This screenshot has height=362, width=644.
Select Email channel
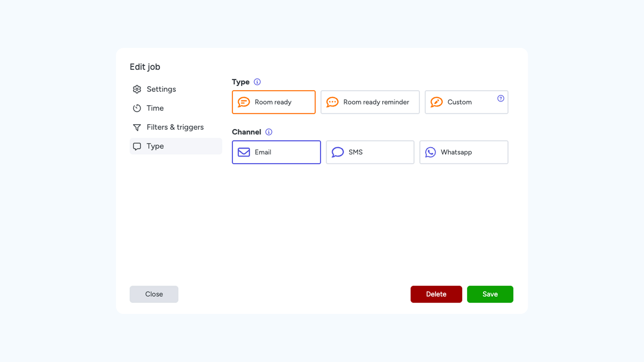tap(276, 152)
